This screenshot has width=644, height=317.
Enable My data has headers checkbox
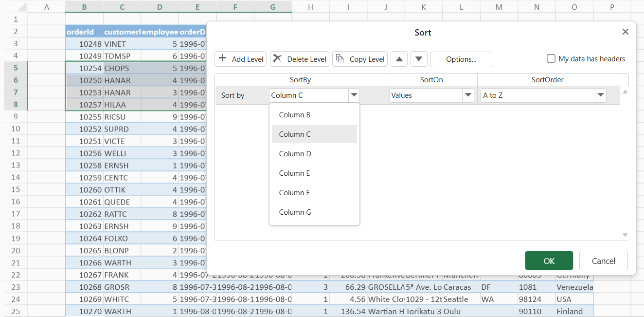tap(551, 59)
